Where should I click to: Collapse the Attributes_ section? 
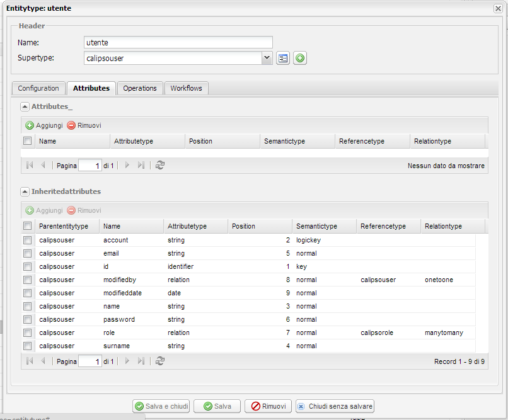coord(25,106)
